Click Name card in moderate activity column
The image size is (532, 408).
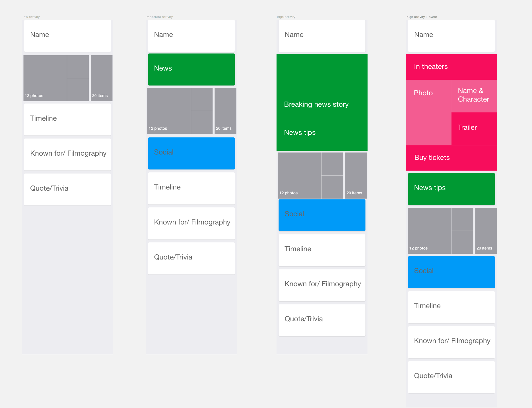(x=191, y=36)
